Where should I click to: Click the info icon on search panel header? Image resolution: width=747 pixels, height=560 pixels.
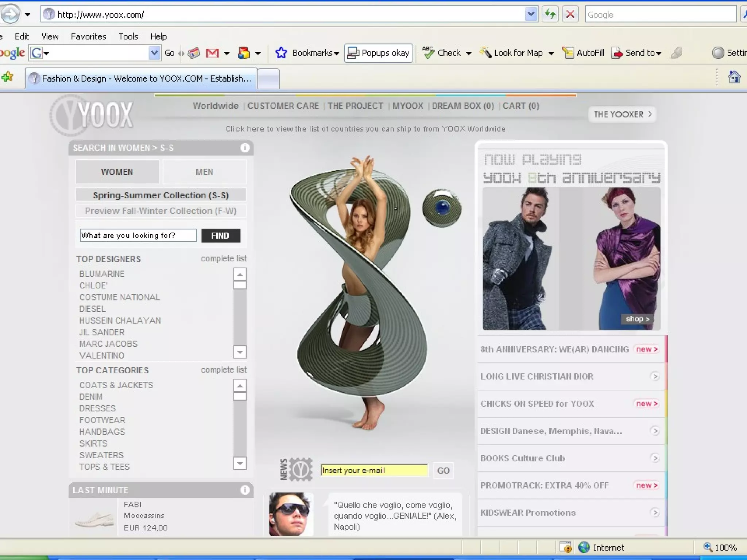point(245,148)
